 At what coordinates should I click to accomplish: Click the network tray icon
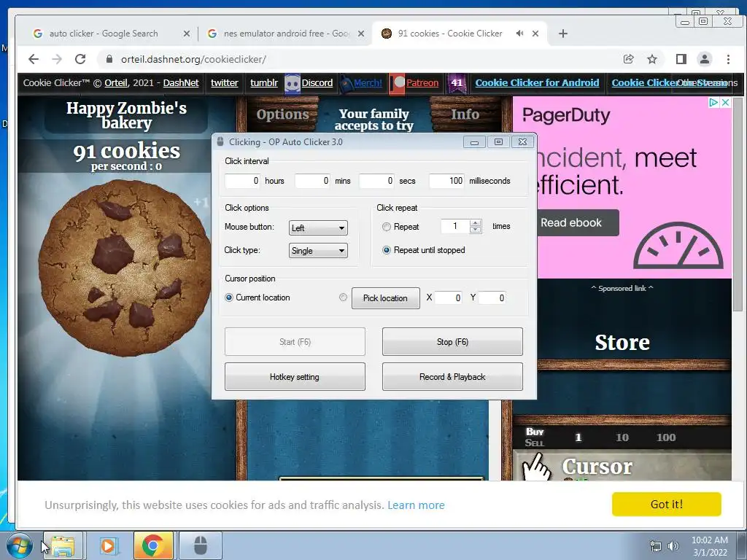(656, 546)
